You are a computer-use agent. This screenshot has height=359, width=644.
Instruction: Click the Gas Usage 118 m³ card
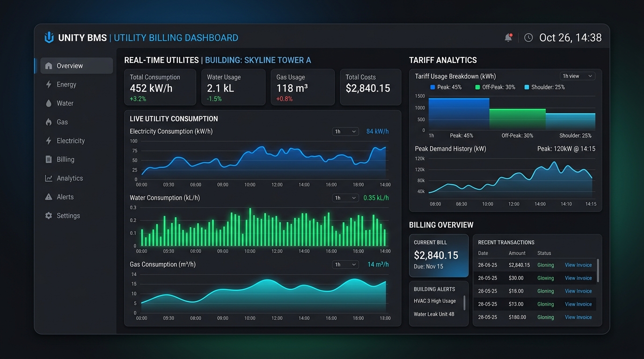pyautogui.click(x=303, y=87)
